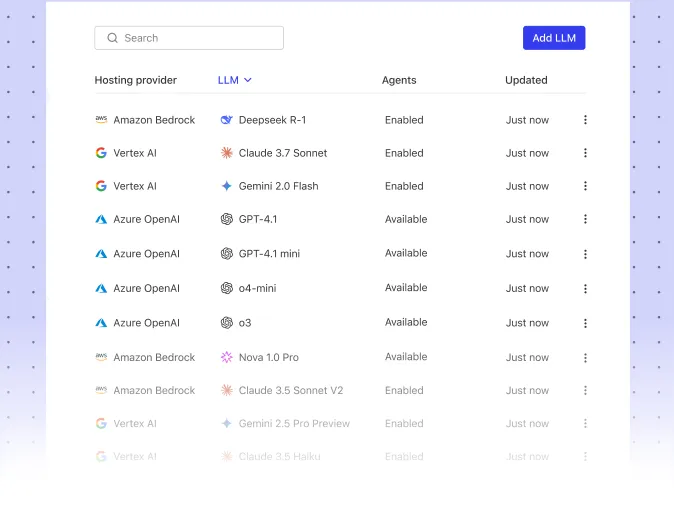
Task: Click the Google icon in the Claude 3.7 Sonnet row
Action: click(101, 153)
